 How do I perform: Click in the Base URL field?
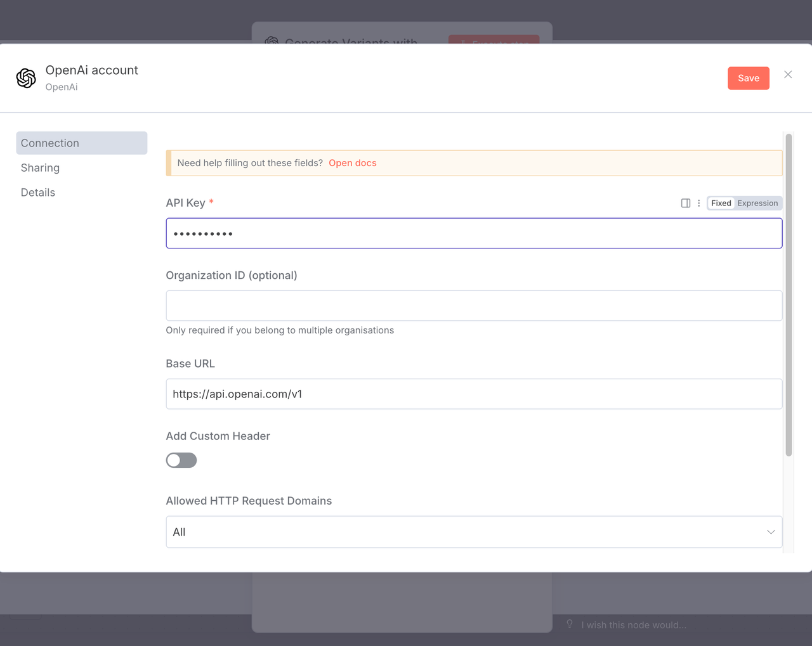point(473,394)
